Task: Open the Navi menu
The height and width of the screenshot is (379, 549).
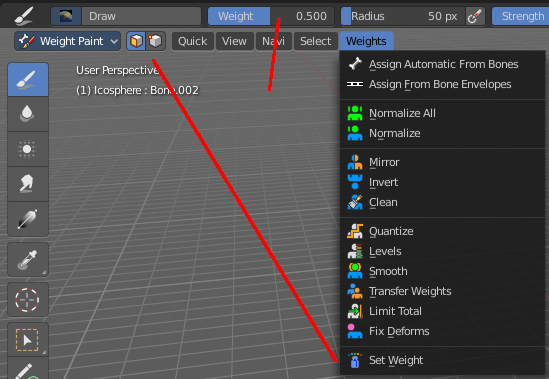Action: point(273,41)
